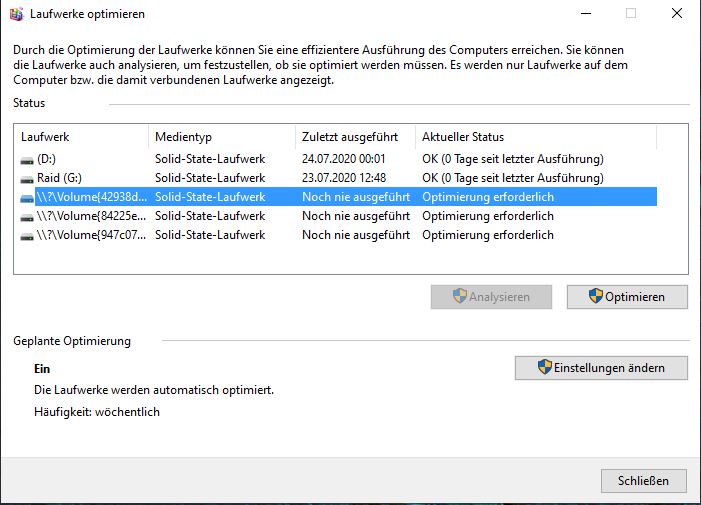Sort by Laufwerk column header

(x=83, y=137)
